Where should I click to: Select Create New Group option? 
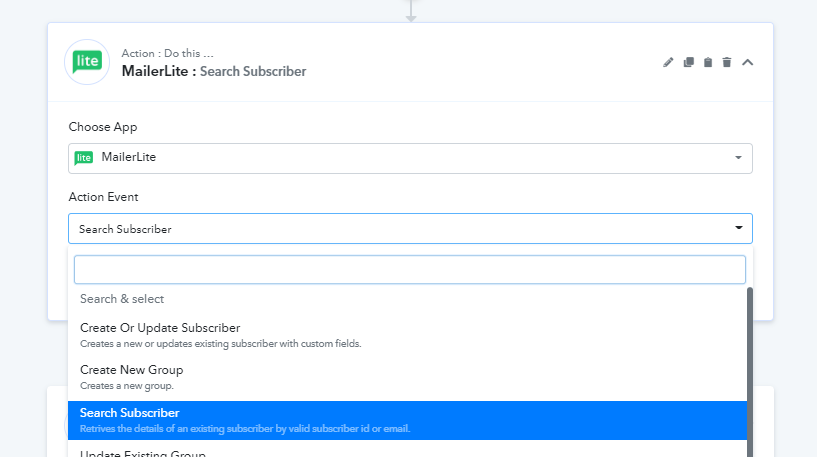pos(407,377)
